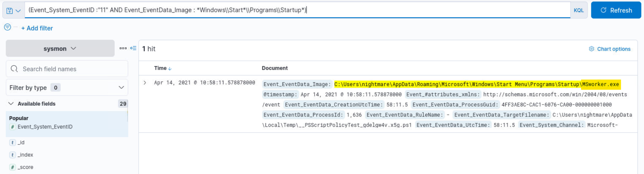
Task: Open the sysmon index pattern dropdown
Action: [x=60, y=49]
